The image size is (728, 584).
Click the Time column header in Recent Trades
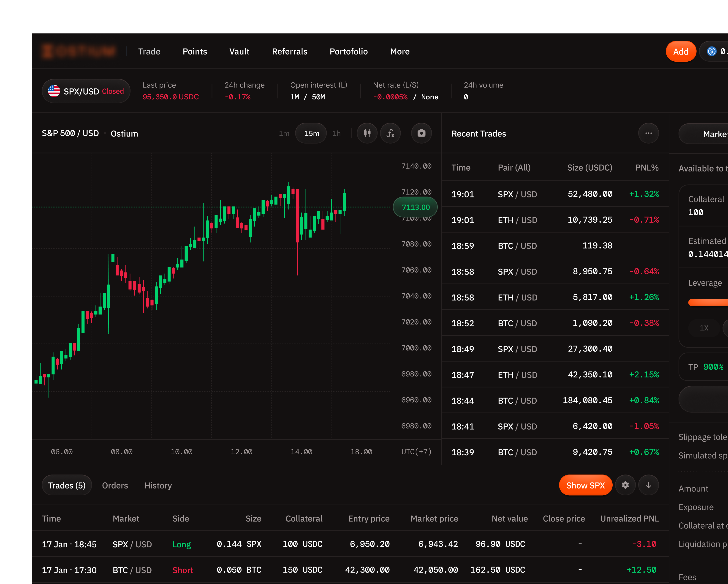pyautogui.click(x=461, y=168)
